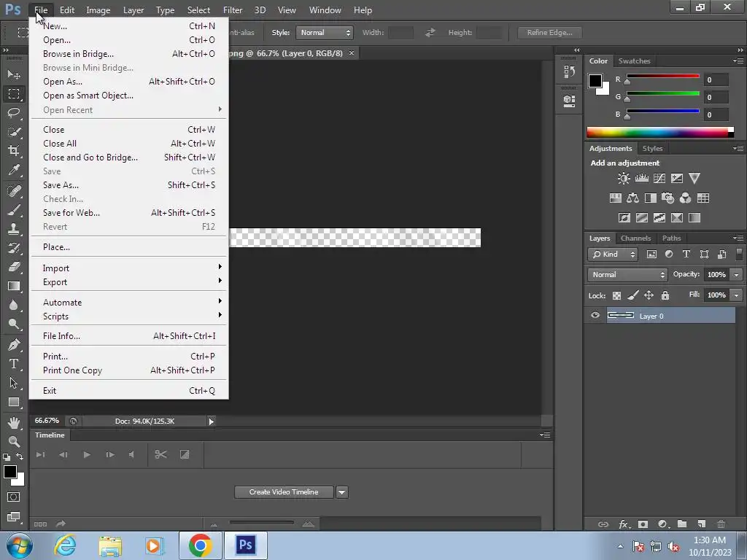
Task: Select the History Brush tool
Action: coord(14,248)
